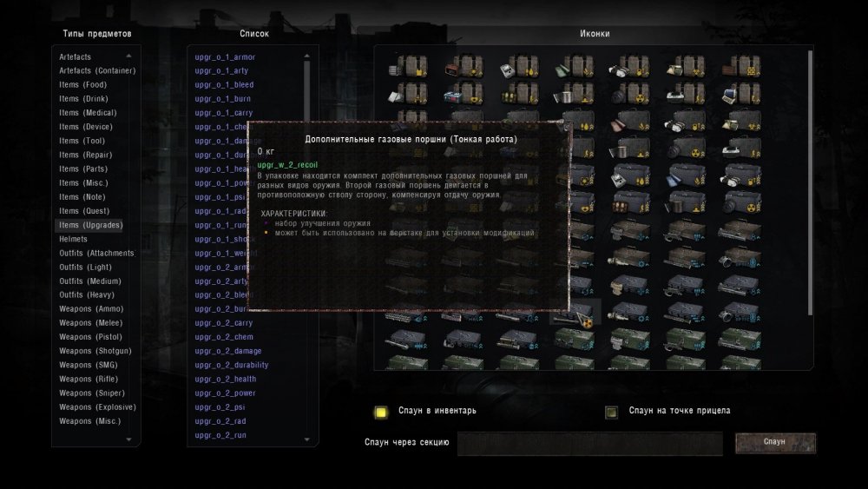Screen dimensions: 868x489
Task: Select upgr_o_1_bleed in the list
Action: [x=224, y=85]
